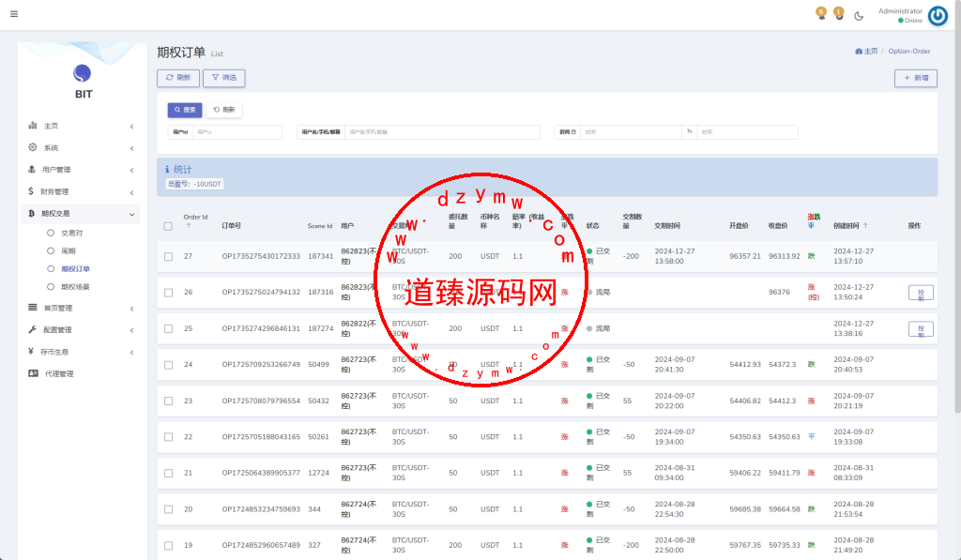This screenshot has width=961, height=560.
Task: Click the 新增 add button
Action: pyautogui.click(x=916, y=78)
